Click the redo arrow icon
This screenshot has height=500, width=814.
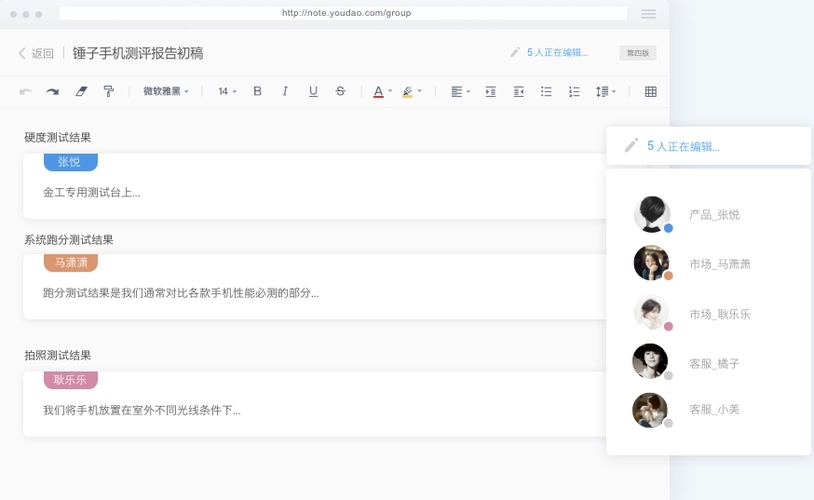pyautogui.click(x=53, y=92)
